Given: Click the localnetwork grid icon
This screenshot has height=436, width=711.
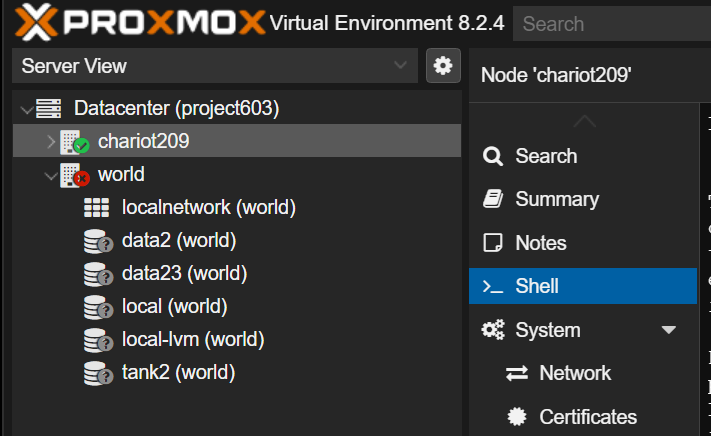Looking at the screenshot, I should click(96, 208).
